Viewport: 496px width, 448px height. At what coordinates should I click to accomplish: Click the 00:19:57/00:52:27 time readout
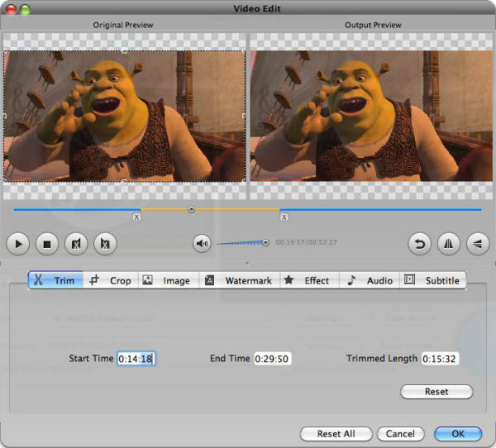coord(306,242)
